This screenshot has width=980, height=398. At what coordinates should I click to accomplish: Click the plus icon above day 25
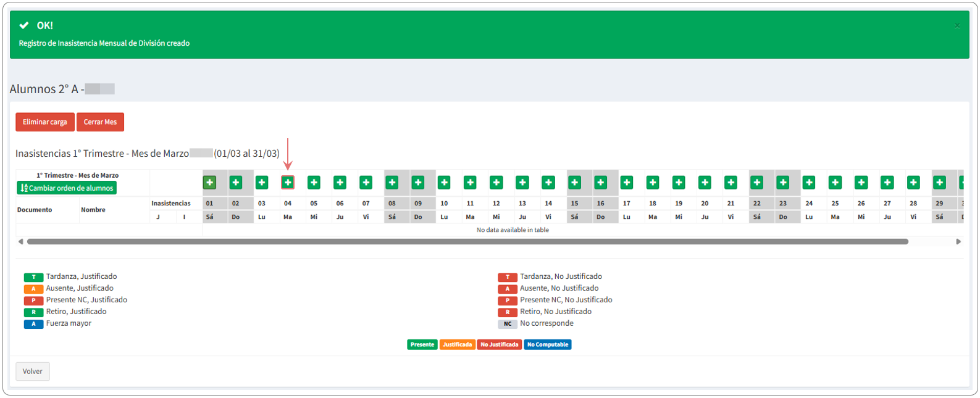[835, 183]
